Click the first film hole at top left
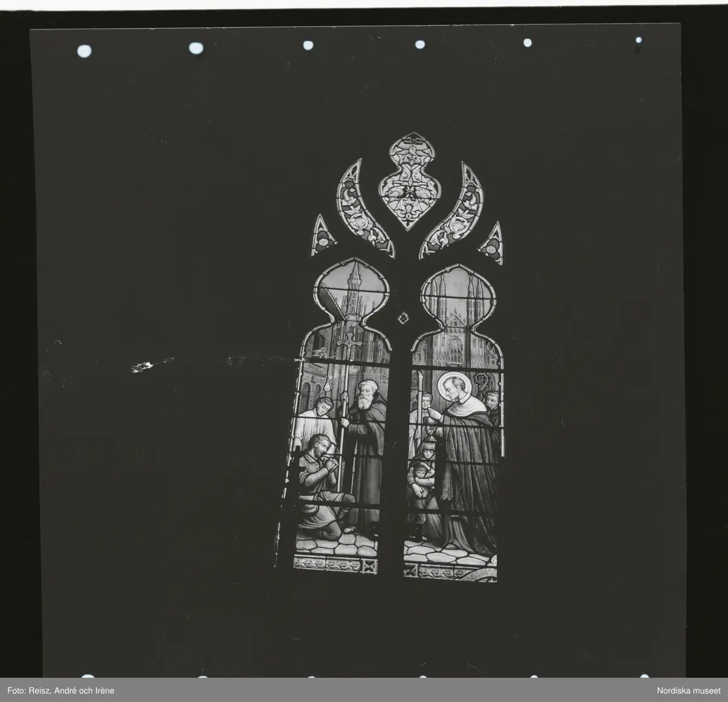728x702 pixels. click(83, 51)
